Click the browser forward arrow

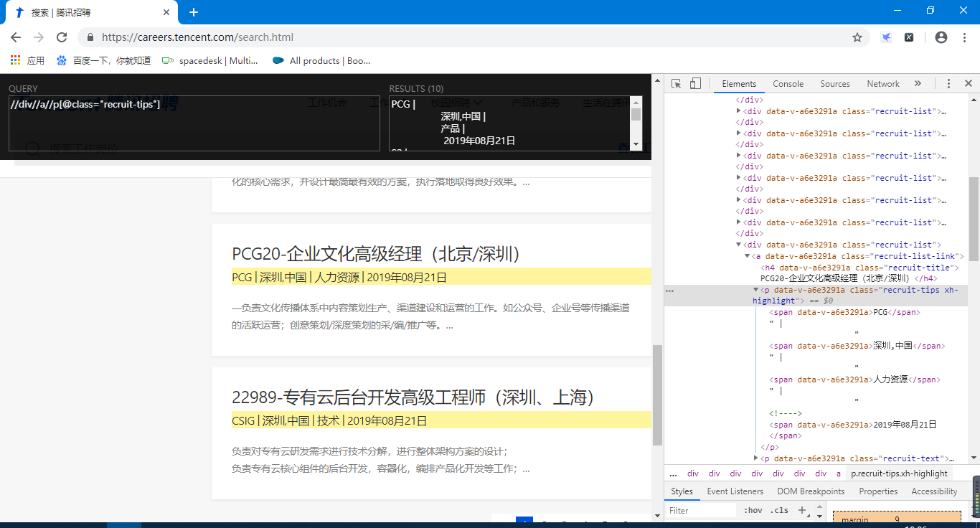coord(39,37)
